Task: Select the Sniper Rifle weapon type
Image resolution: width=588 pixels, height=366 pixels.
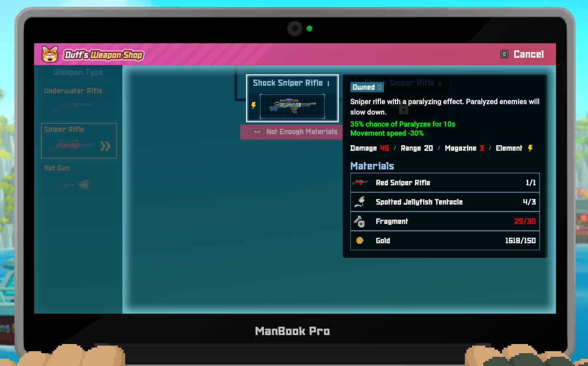Action: coord(79,141)
